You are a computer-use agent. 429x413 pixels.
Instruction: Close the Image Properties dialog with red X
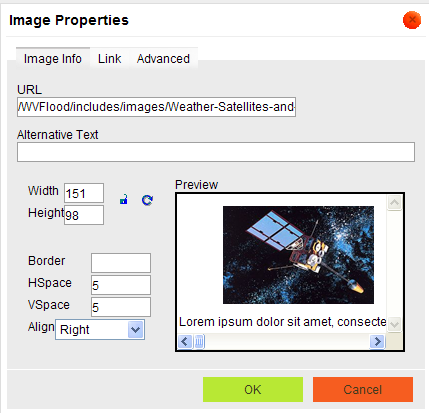pos(412,20)
